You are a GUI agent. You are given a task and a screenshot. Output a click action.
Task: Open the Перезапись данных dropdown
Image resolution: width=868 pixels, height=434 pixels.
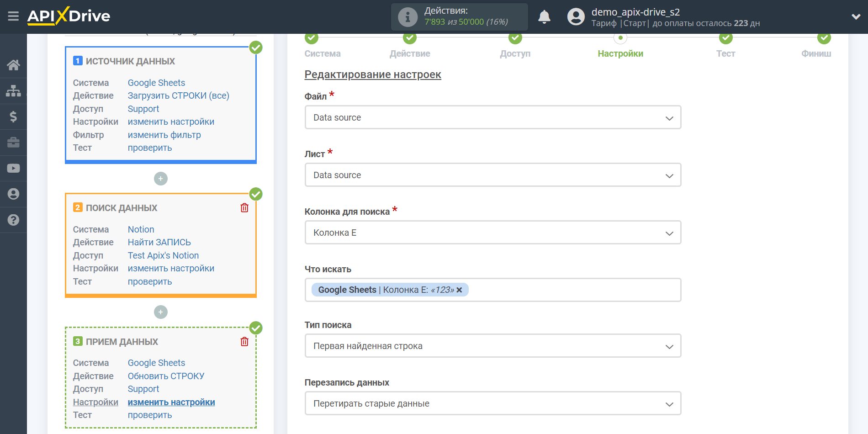[493, 403]
